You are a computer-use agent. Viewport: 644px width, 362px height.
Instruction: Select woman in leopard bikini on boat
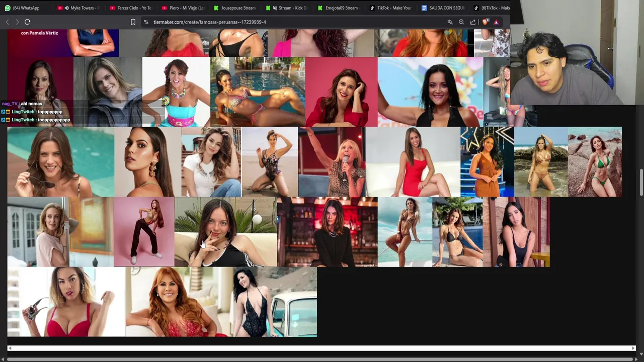pos(405,232)
